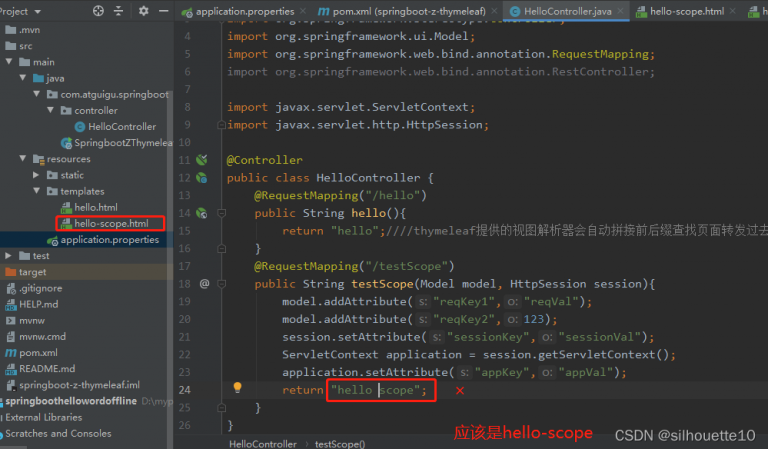Collapse the resources folder
Screen dimensions: 768x449
[23, 159]
